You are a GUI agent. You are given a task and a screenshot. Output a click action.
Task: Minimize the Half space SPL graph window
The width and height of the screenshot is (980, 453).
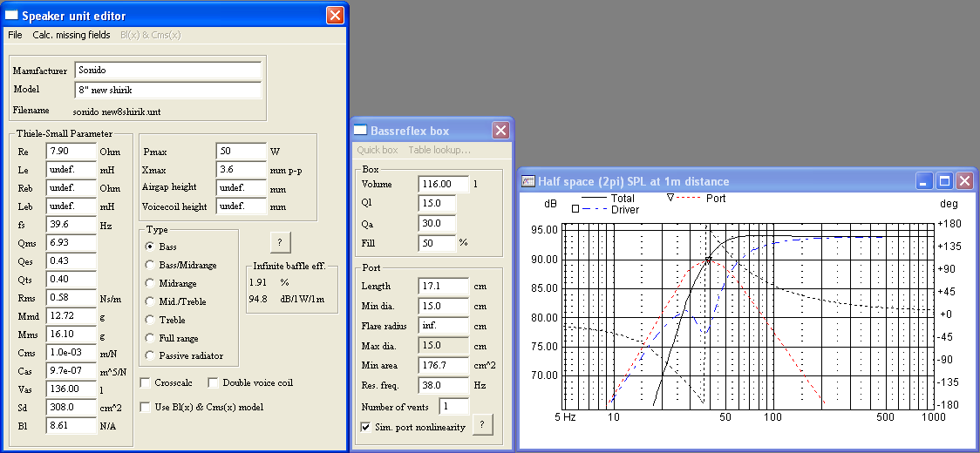coord(925,181)
